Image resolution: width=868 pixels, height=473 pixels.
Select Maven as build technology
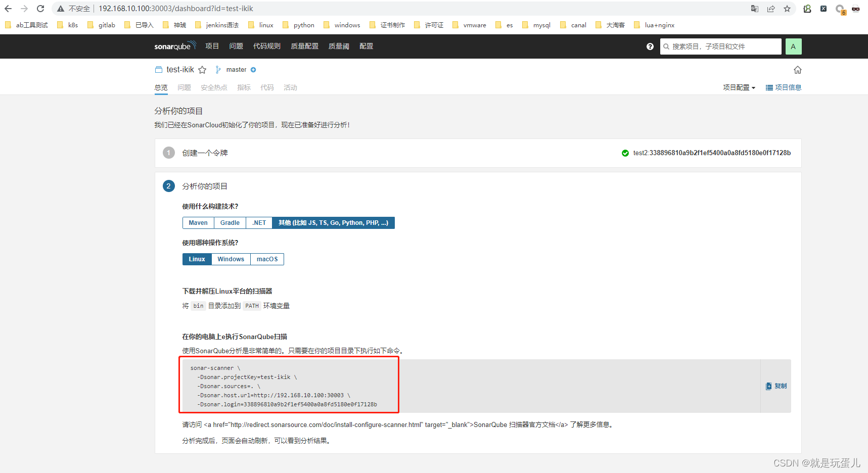[198, 223]
